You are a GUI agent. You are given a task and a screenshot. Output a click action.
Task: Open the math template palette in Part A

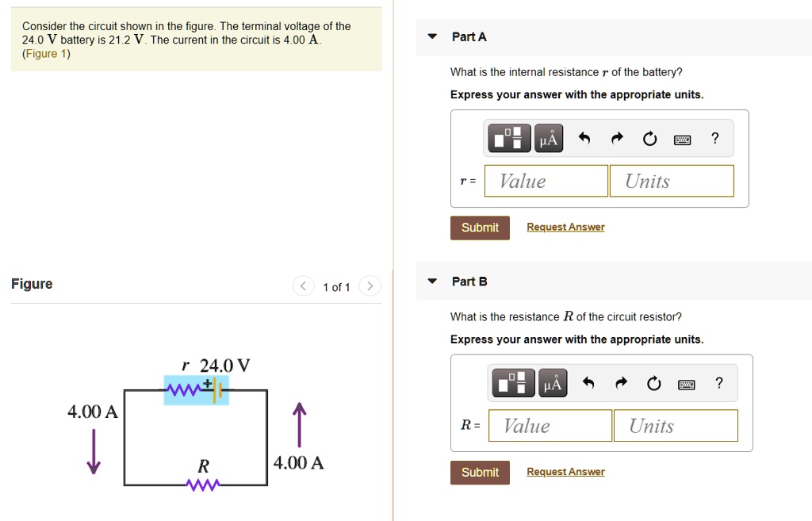point(508,137)
